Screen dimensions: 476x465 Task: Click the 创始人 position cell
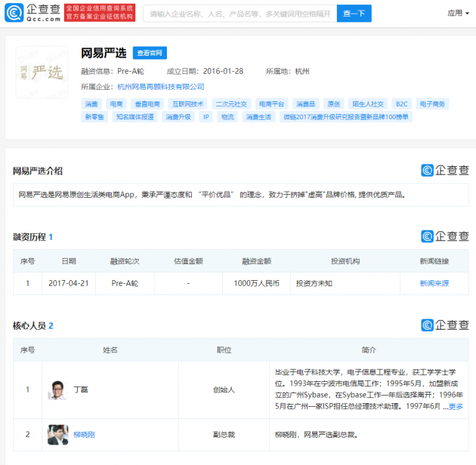click(224, 390)
